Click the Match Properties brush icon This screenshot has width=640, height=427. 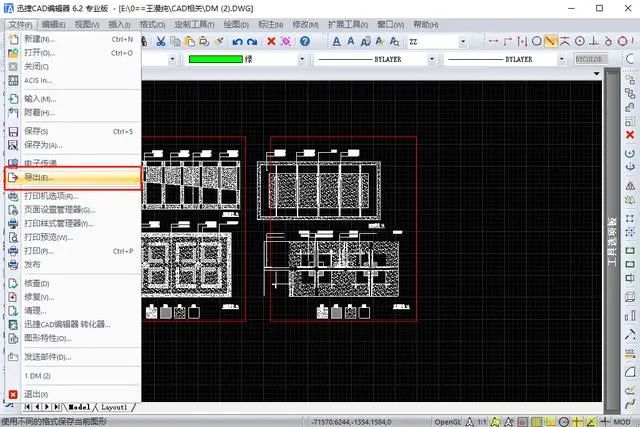click(x=219, y=41)
